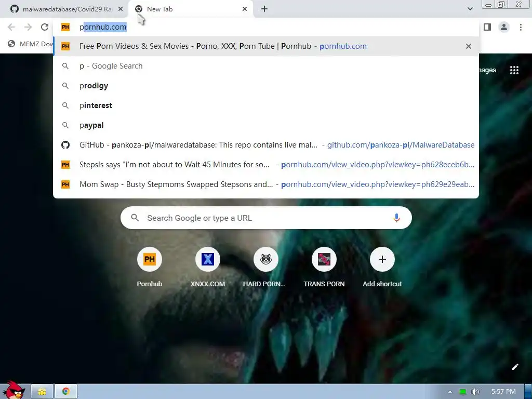Click search icon beside 'paypal'

click(x=65, y=125)
